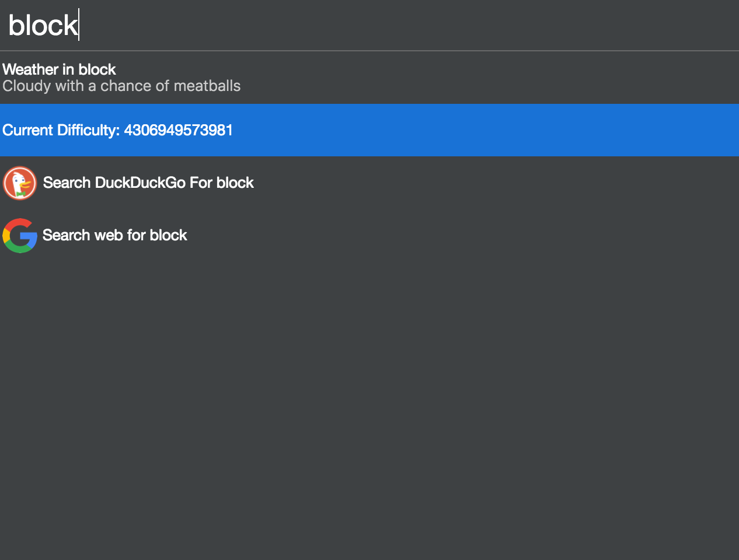
Task: Click the word "DuckDuckGo" in result label
Action: click(140, 183)
